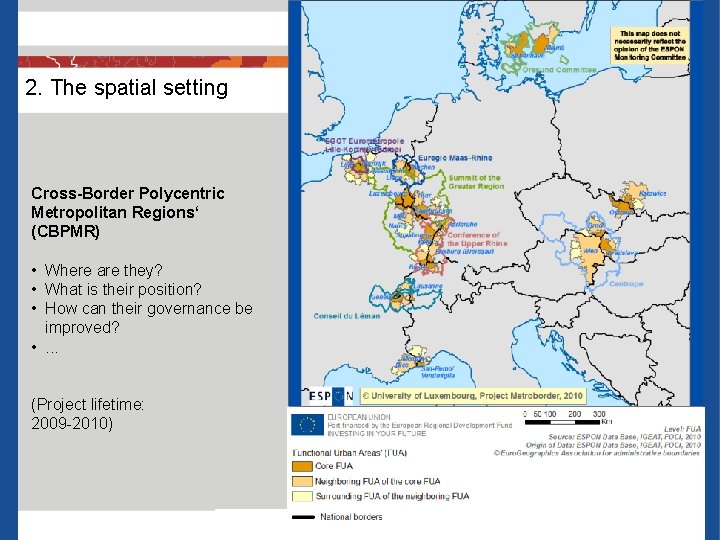Click the European Union flag icon
This screenshot has width=720, height=540.
coord(307,425)
